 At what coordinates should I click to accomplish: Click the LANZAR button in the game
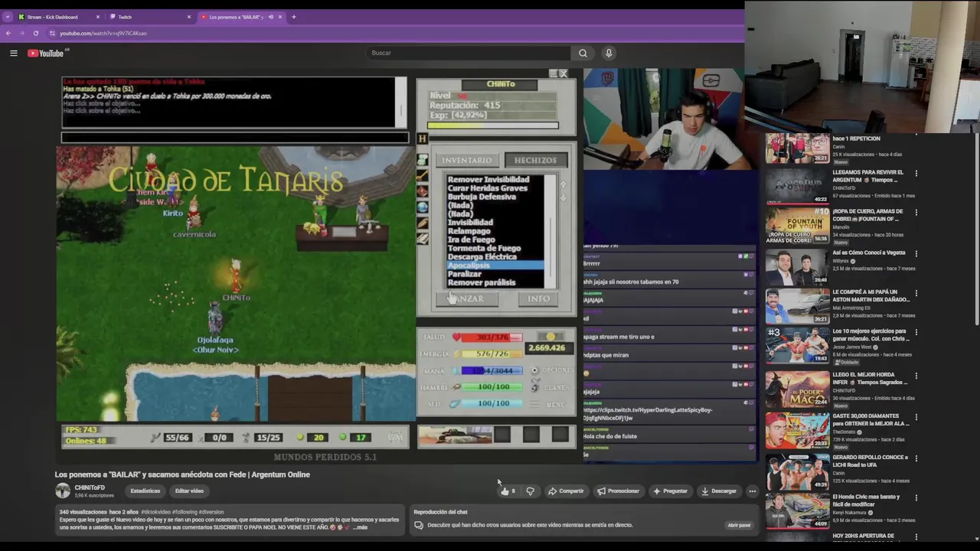click(467, 298)
